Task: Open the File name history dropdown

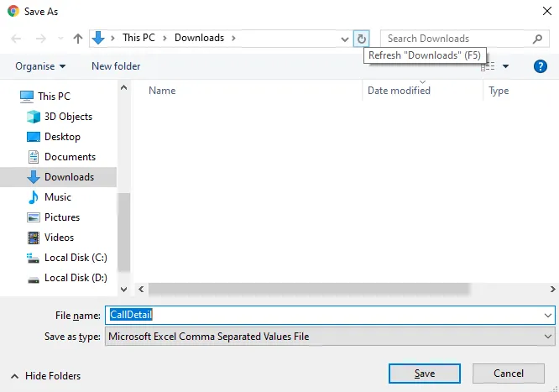Action: tap(547, 316)
